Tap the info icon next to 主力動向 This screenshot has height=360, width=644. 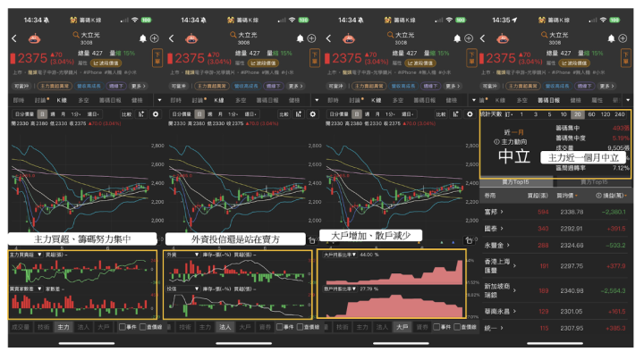tap(496, 142)
